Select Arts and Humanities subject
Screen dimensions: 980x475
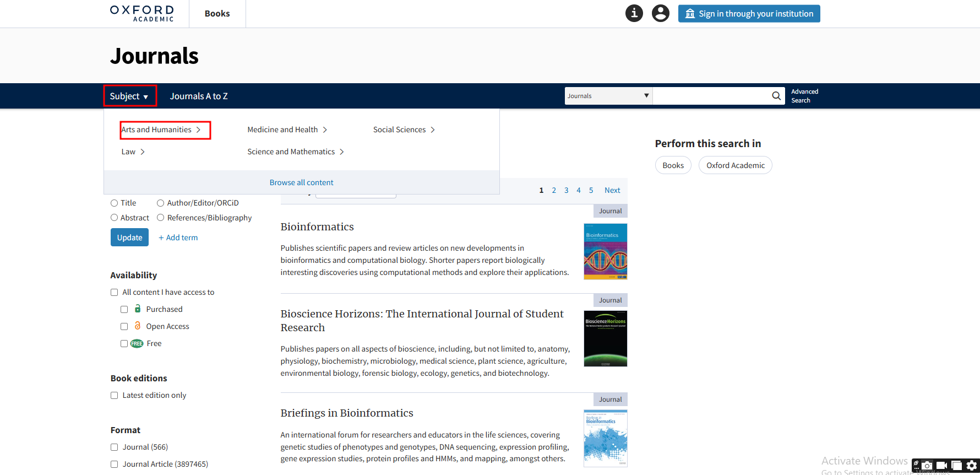click(161, 130)
